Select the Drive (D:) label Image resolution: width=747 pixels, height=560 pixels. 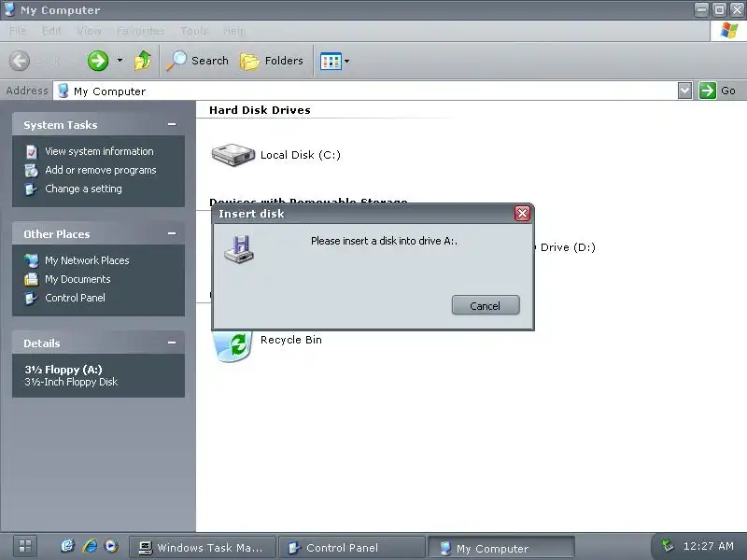tap(568, 247)
